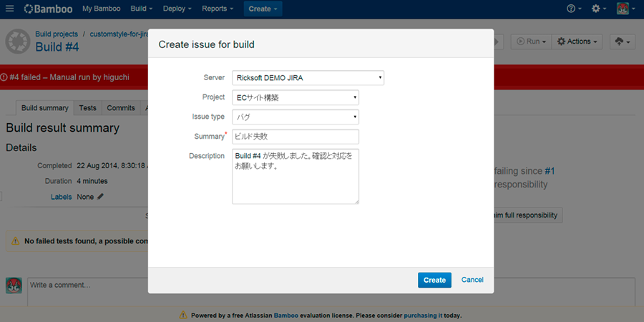Switch to the Tests tab

(x=87, y=108)
